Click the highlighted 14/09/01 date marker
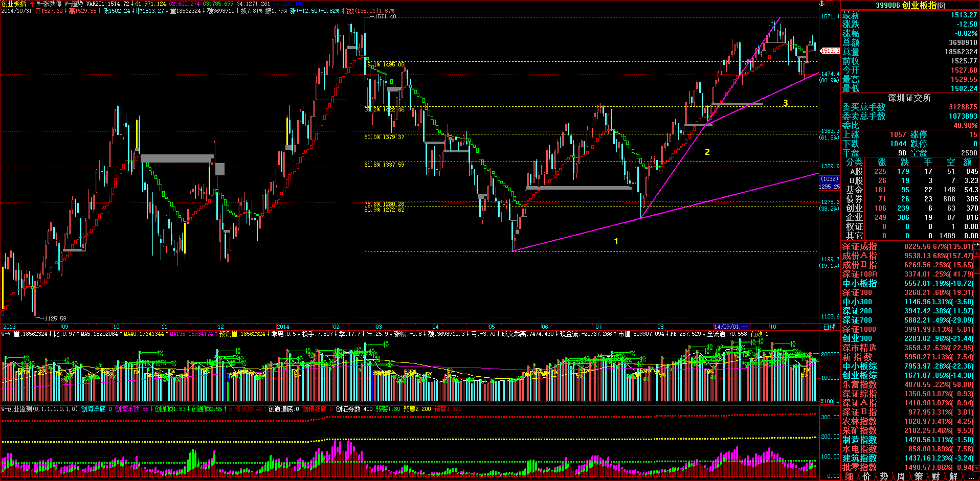The width and height of the screenshot is (980, 481). point(731,327)
